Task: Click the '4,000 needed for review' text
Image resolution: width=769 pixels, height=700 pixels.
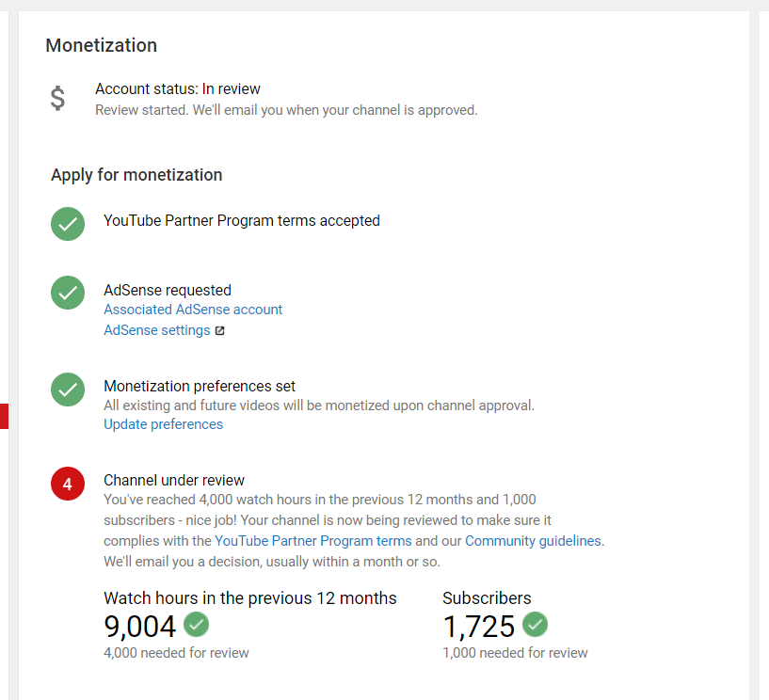Action: [x=176, y=653]
